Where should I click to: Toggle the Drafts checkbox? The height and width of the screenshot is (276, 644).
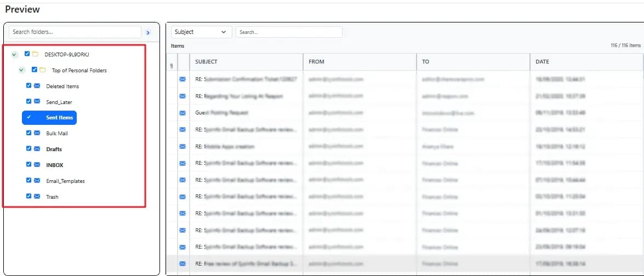coord(29,149)
